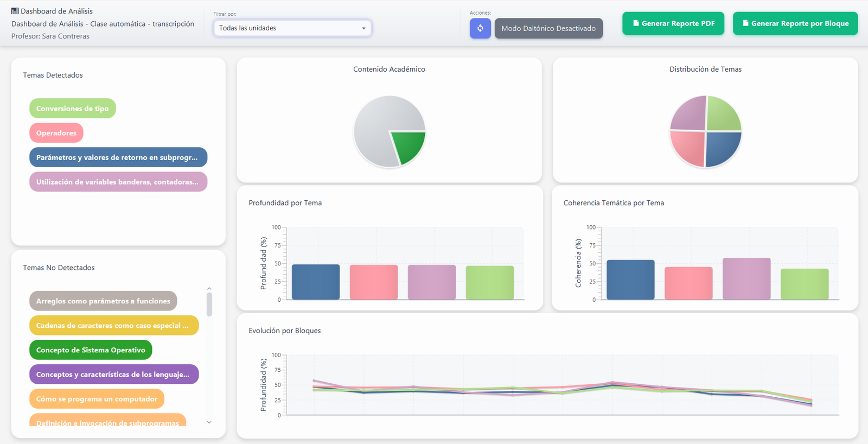Click the Evolución por Bloques title
The width and height of the screenshot is (868, 444).
(285, 331)
